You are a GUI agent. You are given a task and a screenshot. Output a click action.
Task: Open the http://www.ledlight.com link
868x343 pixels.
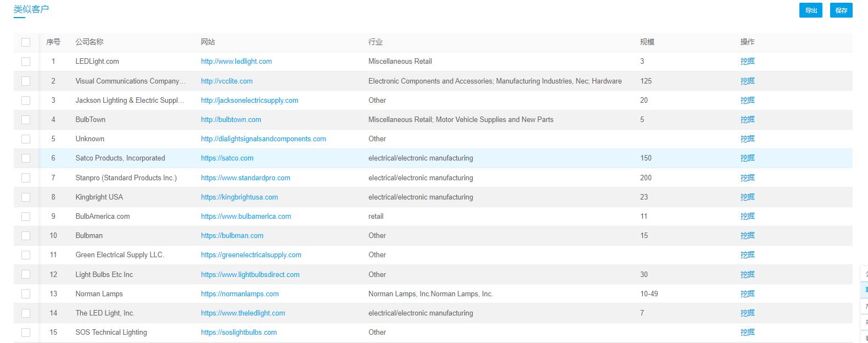tap(236, 62)
